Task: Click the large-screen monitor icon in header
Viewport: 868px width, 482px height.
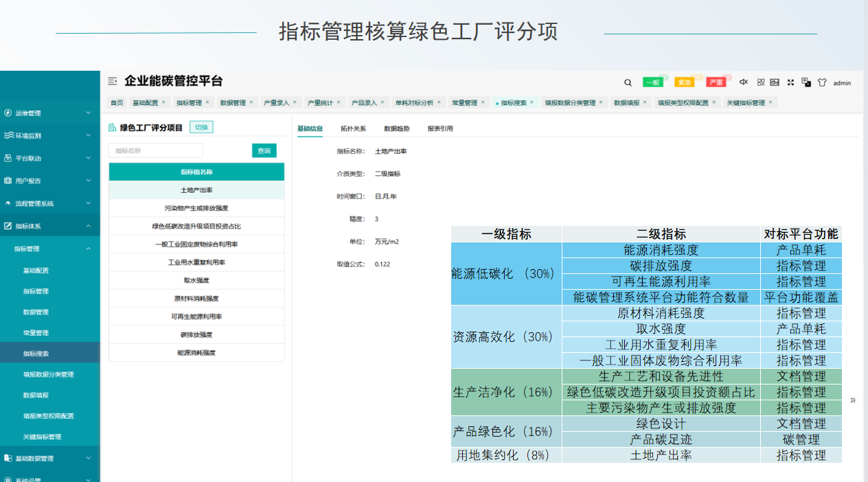Action: (x=775, y=82)
